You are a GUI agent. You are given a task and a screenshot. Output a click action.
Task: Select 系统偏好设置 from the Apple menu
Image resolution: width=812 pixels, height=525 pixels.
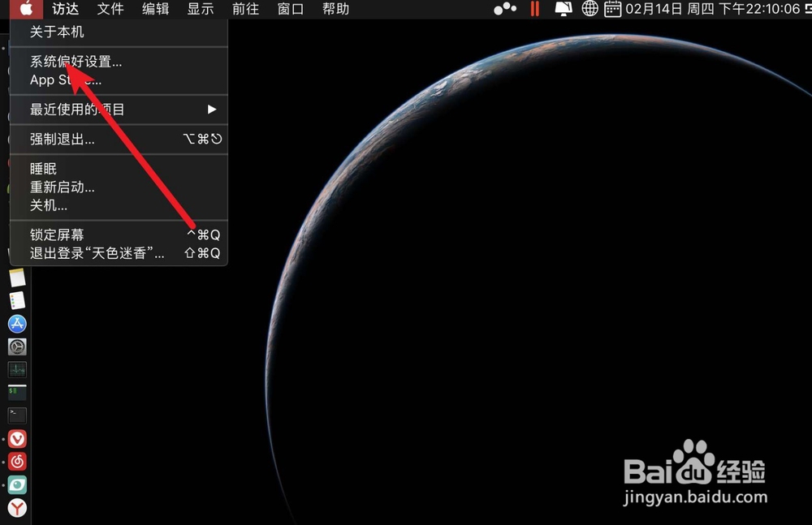click(x=76, y=61)
